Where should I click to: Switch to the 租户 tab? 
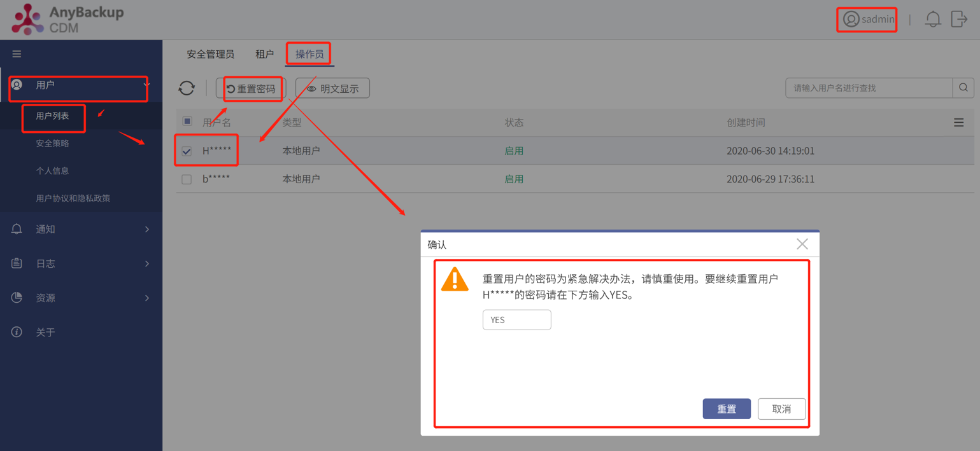(264, 54)
